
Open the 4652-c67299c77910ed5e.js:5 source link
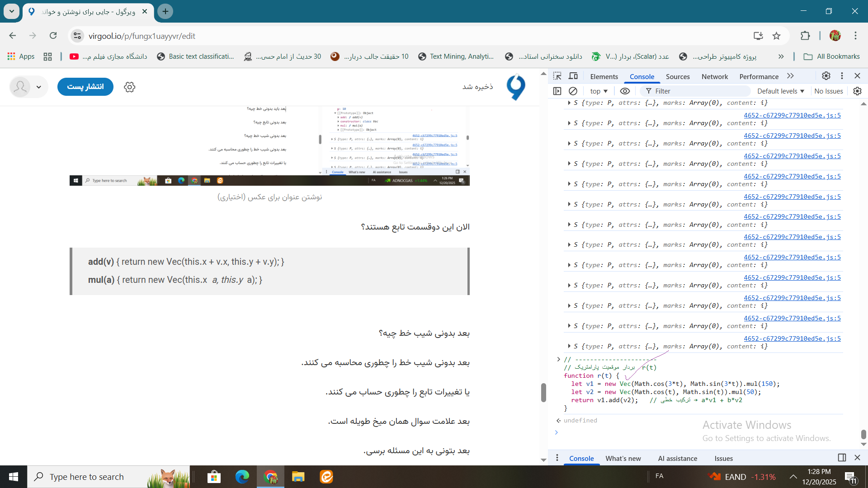(x=792, y=338)
